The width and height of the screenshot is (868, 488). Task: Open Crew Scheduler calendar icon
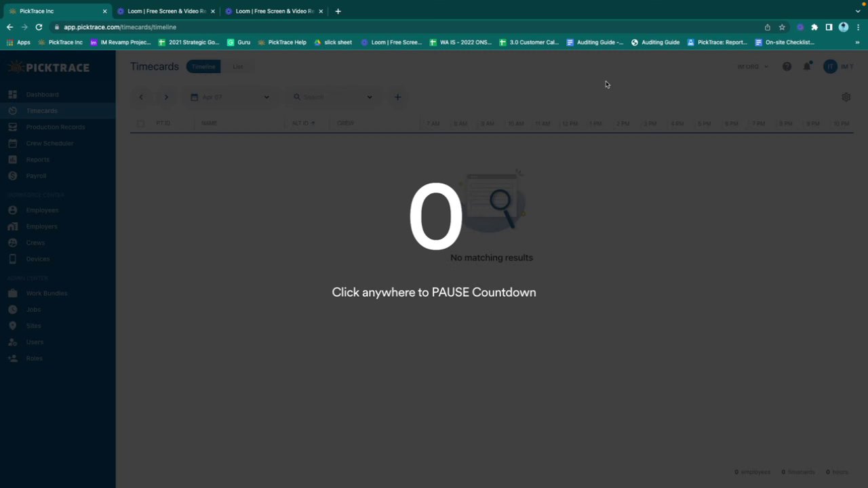point(12,143)
